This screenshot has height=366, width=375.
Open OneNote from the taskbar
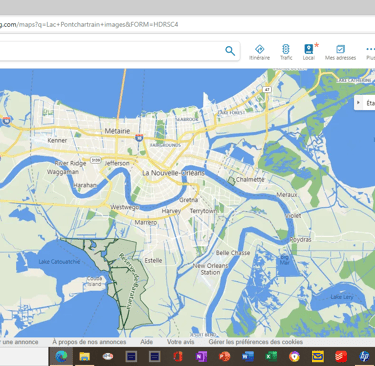tap(201, 356)
